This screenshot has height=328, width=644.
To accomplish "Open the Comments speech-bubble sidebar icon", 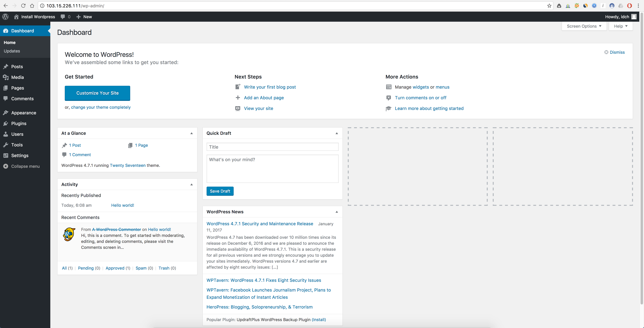I will pyautogui.click(x=6, y=98).
